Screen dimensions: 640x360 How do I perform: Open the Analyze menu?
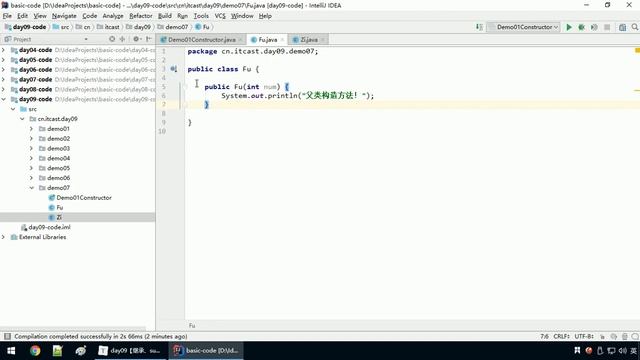[x=113, y=16]
